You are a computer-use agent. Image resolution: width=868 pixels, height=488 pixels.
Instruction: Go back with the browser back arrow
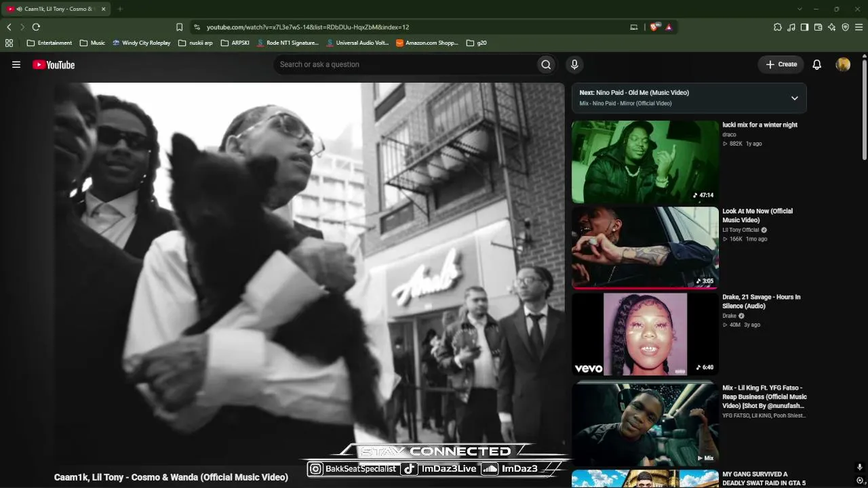pos(9,27)
